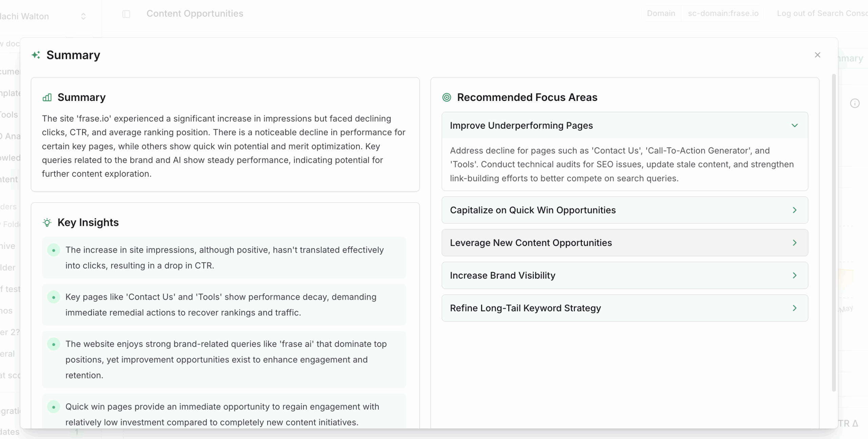The width and height of the screenshot is (868, 439).
Task: Open the account switcher arrows by Walton
Action: (83, 16)
